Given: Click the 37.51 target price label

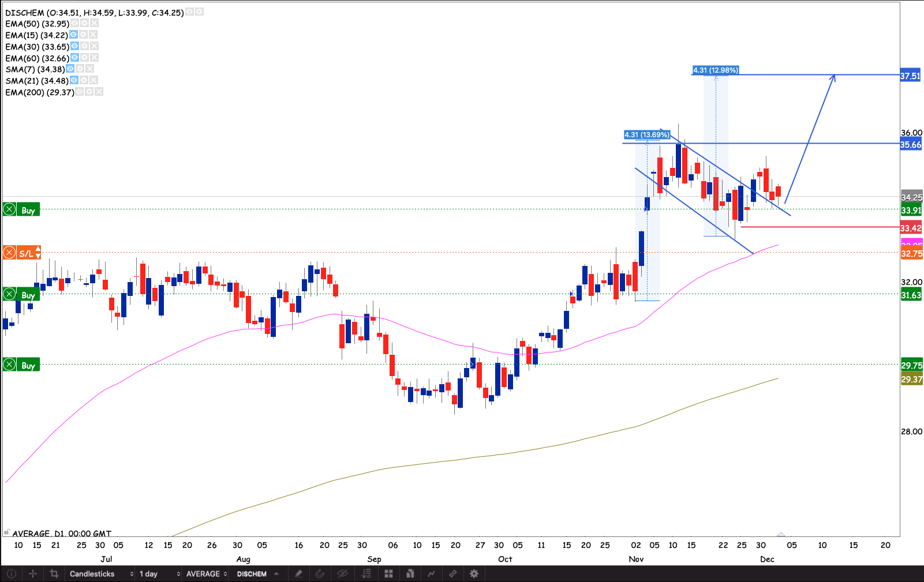Looking at the screenshot, I should pyautogui.click(x=910, y=76).
